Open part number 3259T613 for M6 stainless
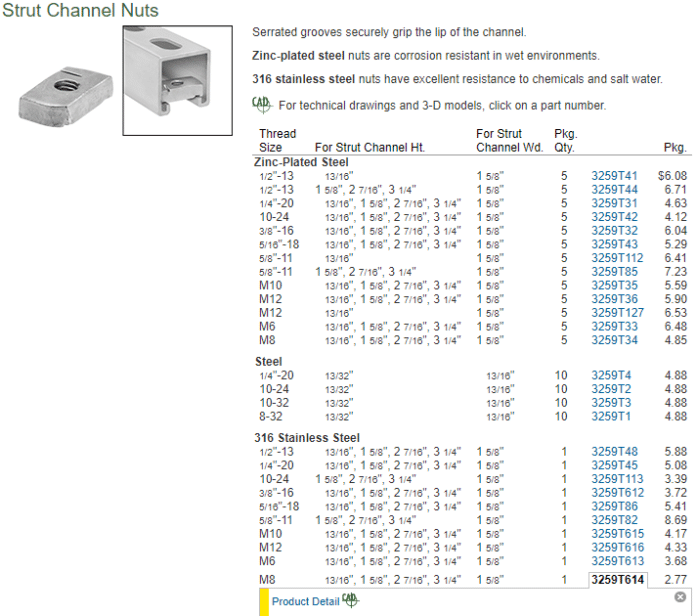This screenshot has width=696, height=616. (x=617, y=561)
